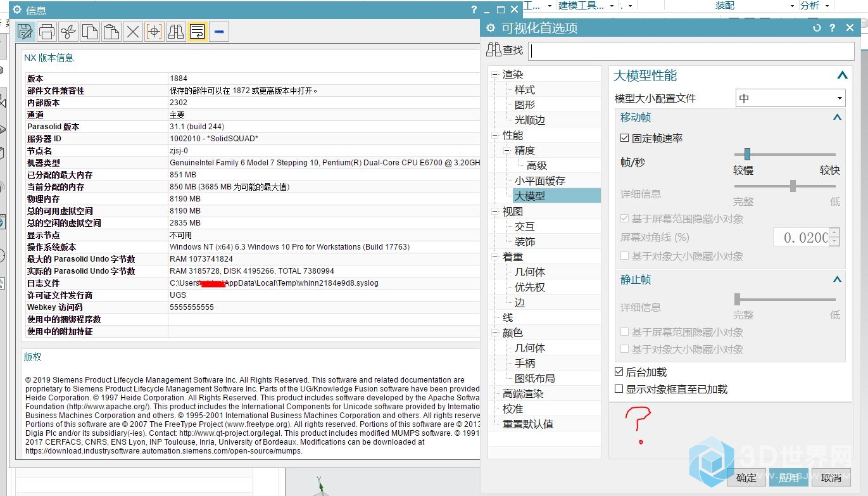Screen dimensions: 868x496
Task: Click the 确定 button
Action: [x=746, y=478]
